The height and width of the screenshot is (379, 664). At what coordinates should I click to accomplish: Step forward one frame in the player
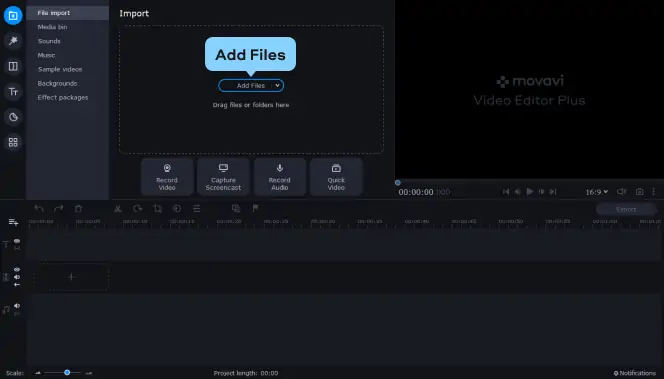click(x=541, y=192)
